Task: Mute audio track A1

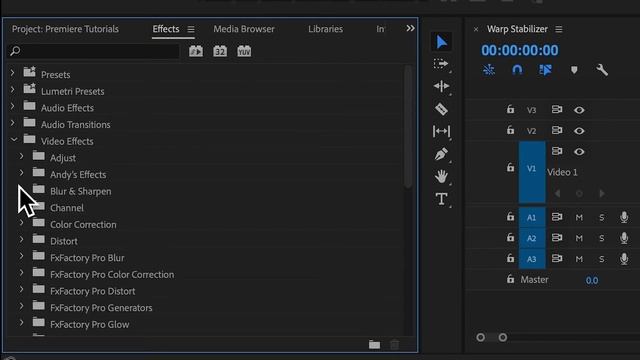Action: pos(579,218)
